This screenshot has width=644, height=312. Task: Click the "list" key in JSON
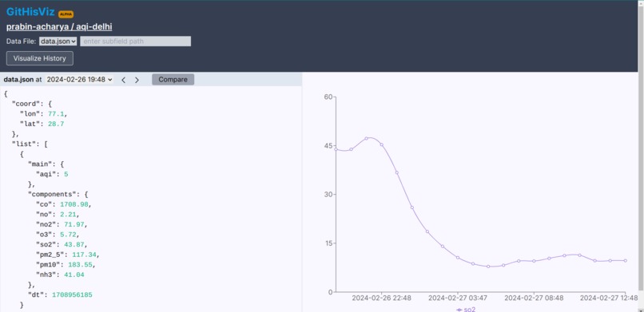point(23,144)
